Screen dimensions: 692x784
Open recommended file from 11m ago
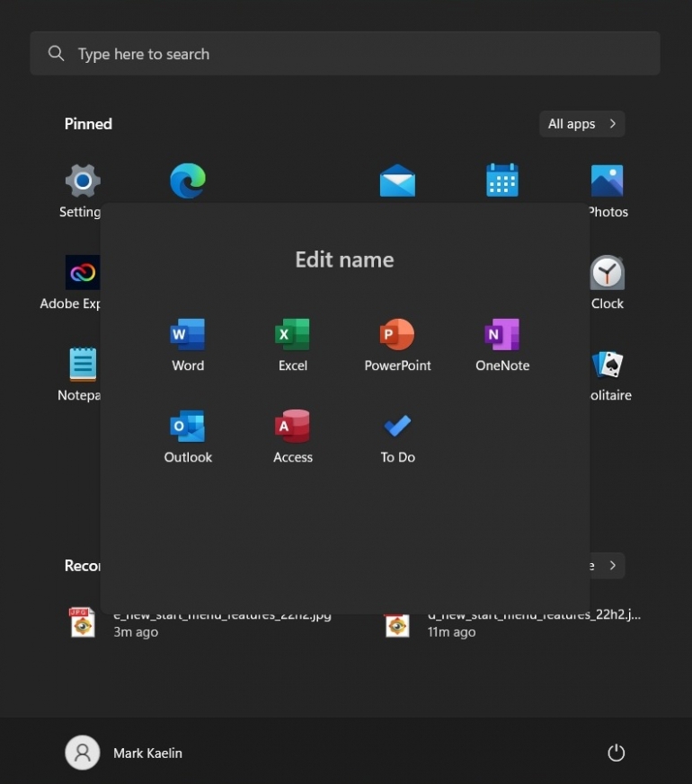click(513, 624)
